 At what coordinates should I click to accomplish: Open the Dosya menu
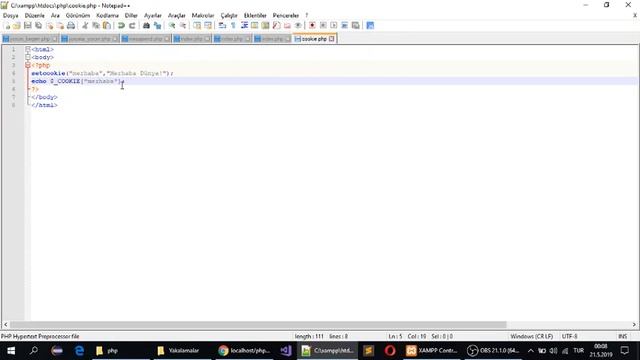pyautogui.click(x=11, y=16)
